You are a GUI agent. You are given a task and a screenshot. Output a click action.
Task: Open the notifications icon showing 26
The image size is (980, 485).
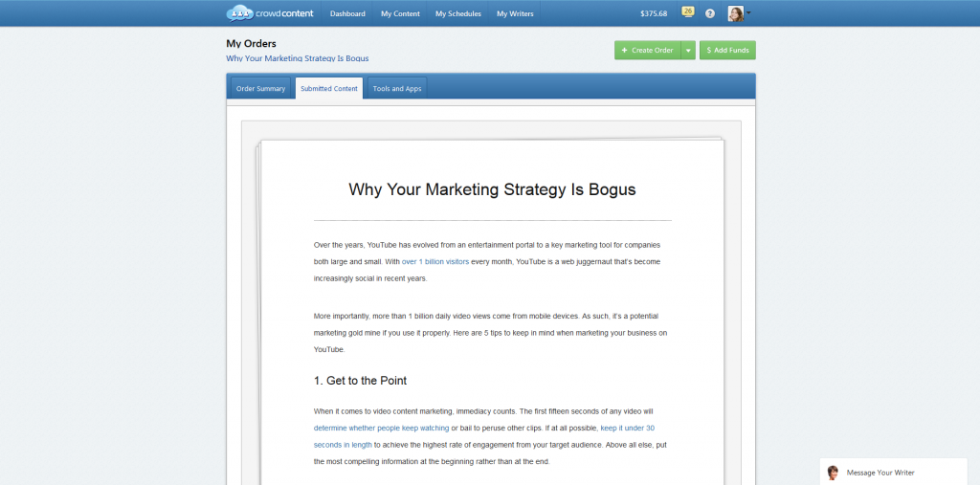click(687, 12)
